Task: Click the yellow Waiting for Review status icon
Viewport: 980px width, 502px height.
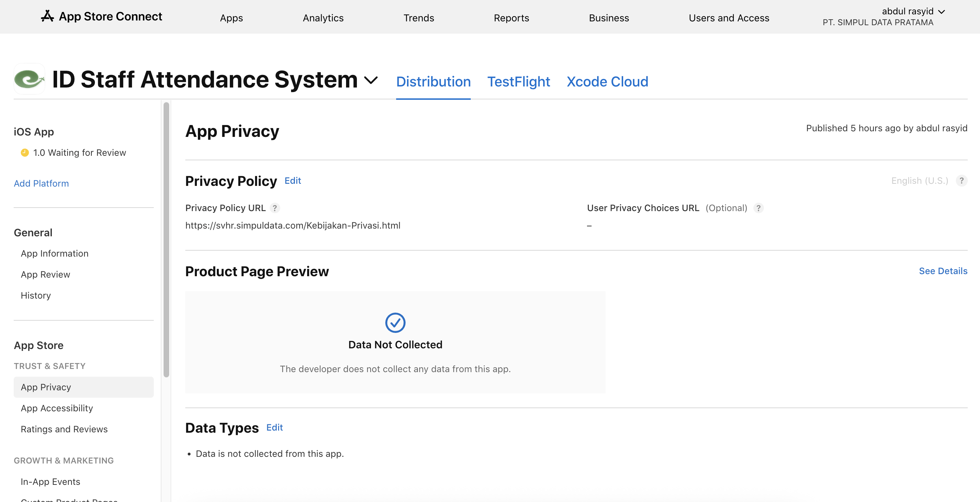Action: coord(25,153)
